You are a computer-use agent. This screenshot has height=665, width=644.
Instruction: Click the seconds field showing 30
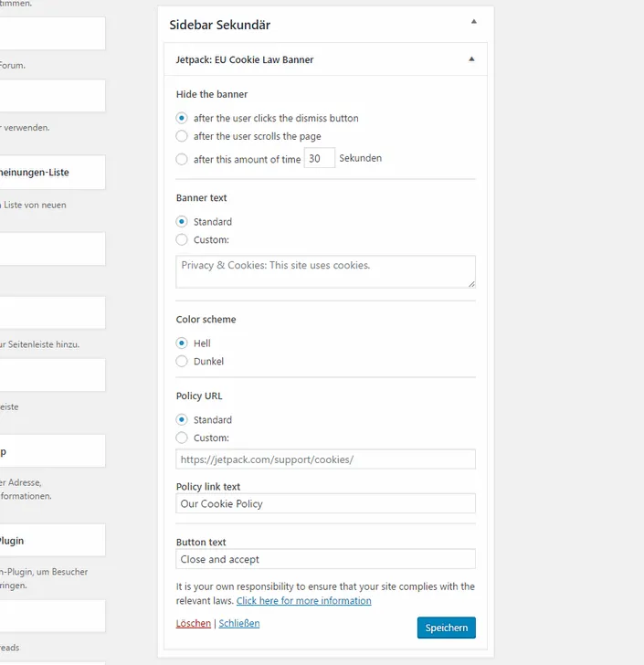[320, 158]
